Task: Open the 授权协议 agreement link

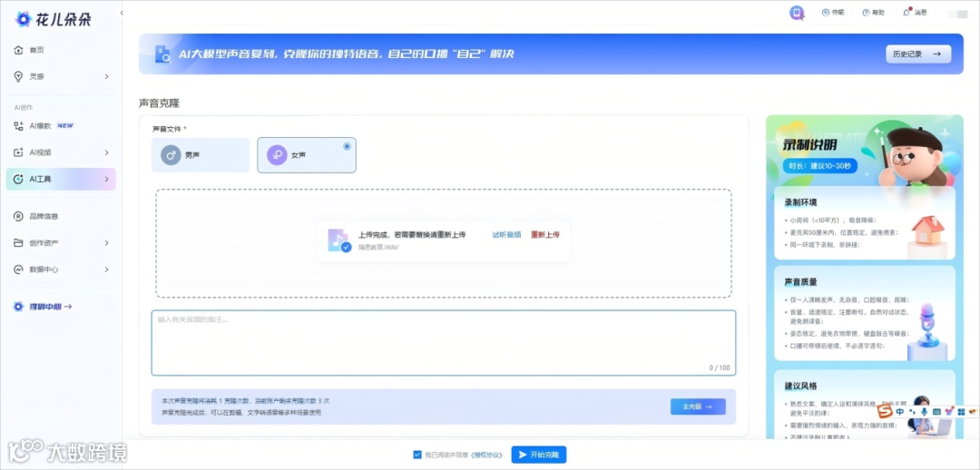Action: pyautogui.click(x=487, y=455)
